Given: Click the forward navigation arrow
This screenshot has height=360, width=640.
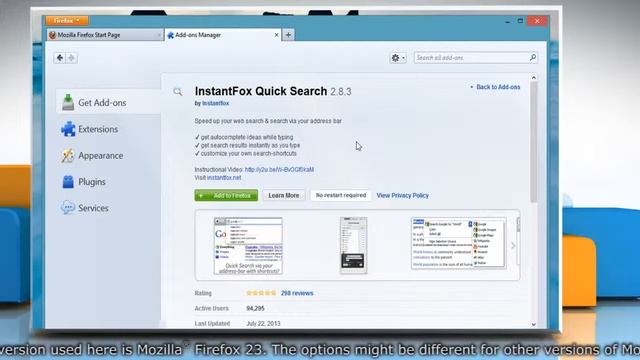Looking at the screenshot, I should 71,58.
